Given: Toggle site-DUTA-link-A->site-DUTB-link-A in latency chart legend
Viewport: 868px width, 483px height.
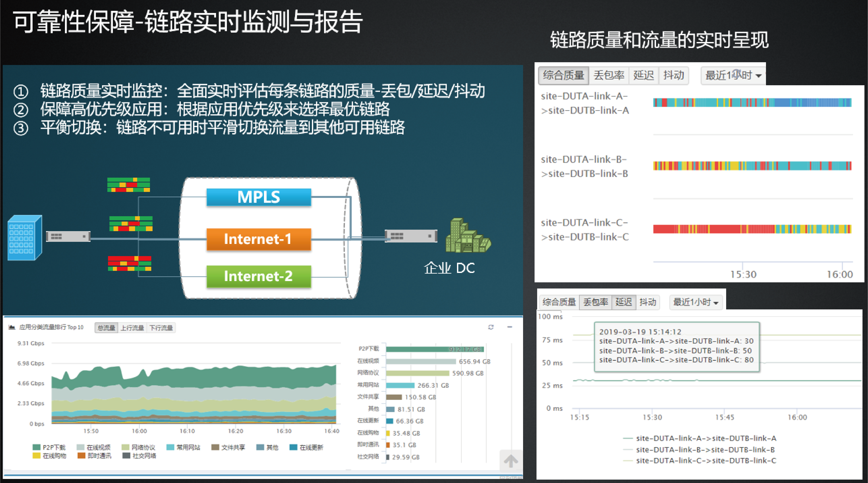Looking at the screenshot, I should [700, 438].
